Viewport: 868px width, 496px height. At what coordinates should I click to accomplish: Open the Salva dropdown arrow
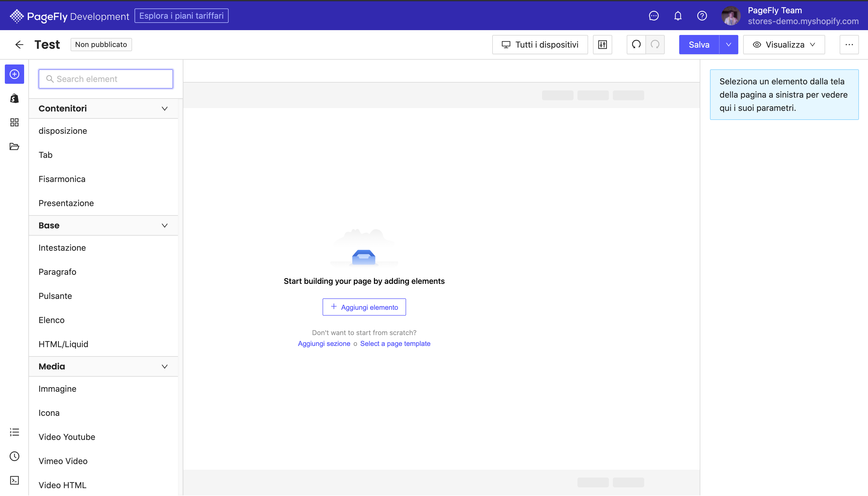tap(729, 45)
